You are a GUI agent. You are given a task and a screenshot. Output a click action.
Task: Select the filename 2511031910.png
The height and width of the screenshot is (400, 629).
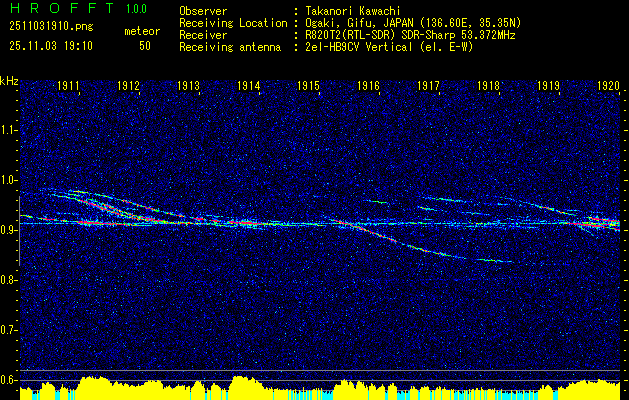(51, 26)
